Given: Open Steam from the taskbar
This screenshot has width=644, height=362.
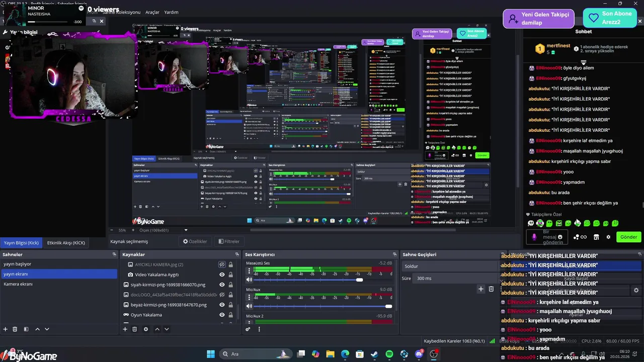Looking at the screenshot, I should 374,354.
